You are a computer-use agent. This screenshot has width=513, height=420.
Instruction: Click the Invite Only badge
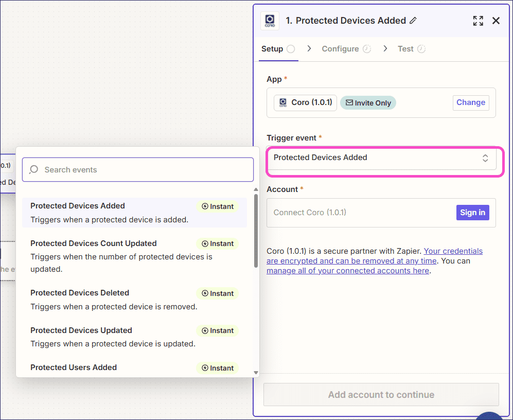(368, 103)
